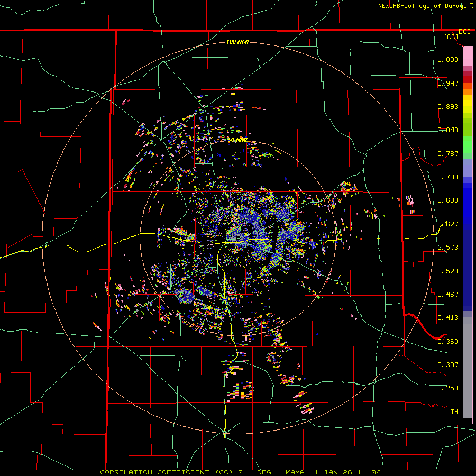
Task: Select the 0.733 legend value
Action: click(x=448, y=177)
